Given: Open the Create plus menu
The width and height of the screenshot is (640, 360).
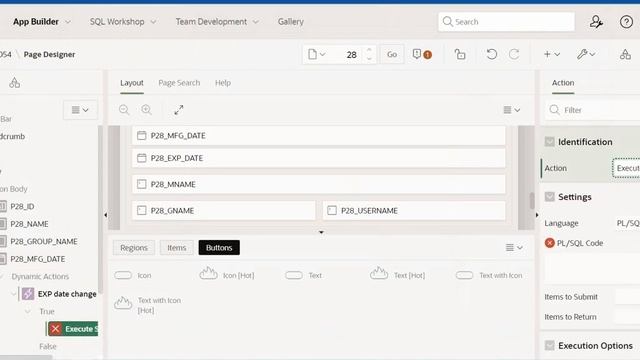Looking at the screenshot, I should click(x=551, y=54).
